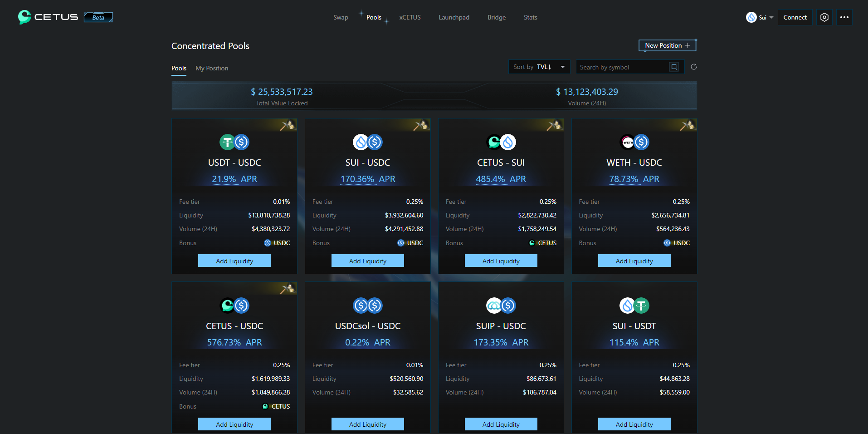Screen dimensions: 868x434
Task: Add Liquidity to CETUS - SUI pool
Action: [501, 261]
